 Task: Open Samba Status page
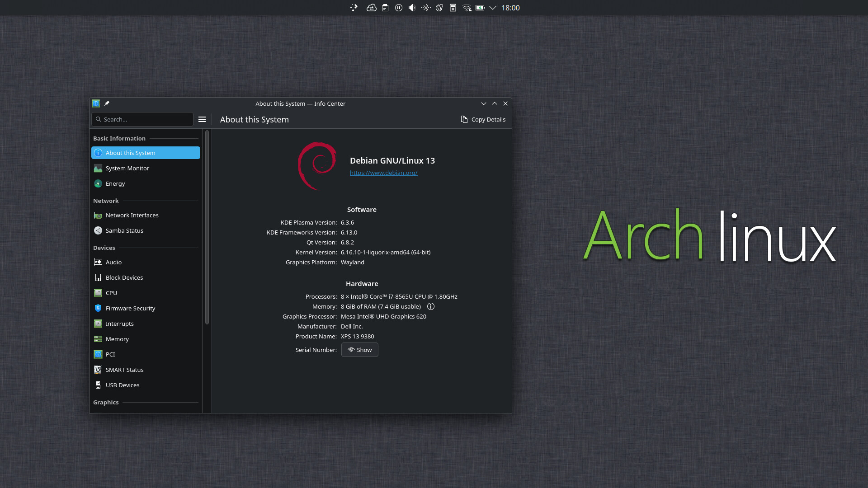(124, 230)
